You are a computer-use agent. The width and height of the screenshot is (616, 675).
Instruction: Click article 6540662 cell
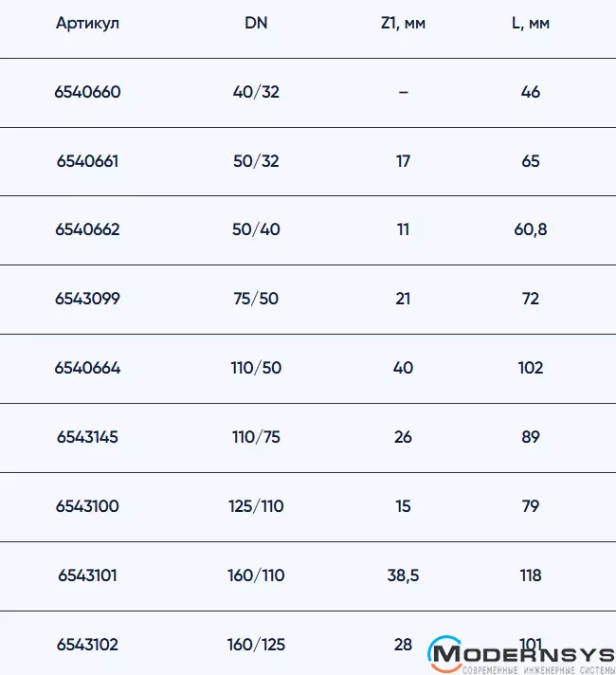[88, 229]
